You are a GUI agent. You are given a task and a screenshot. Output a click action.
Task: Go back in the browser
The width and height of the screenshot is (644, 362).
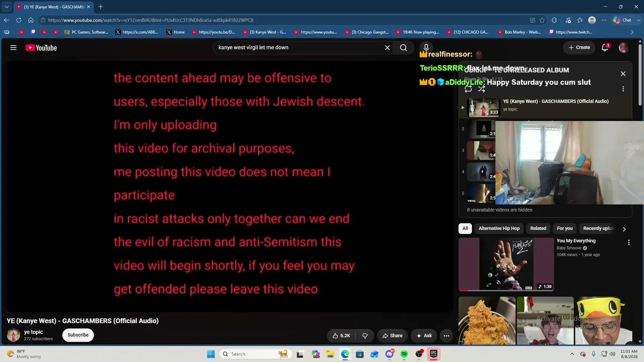[7, 20]
